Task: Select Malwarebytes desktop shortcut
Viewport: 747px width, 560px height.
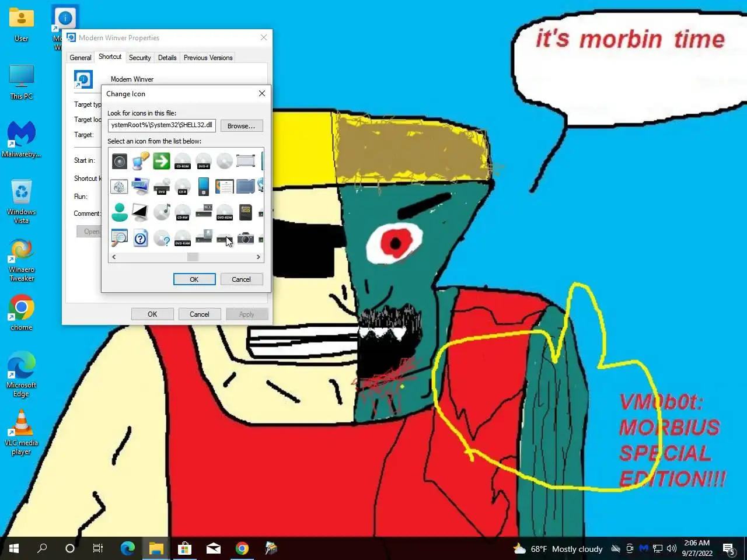Action: (x=22, y=139)
